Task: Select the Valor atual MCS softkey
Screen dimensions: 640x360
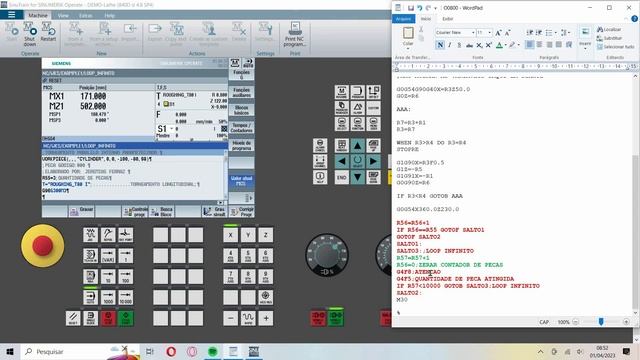Action: coord(242,181)
